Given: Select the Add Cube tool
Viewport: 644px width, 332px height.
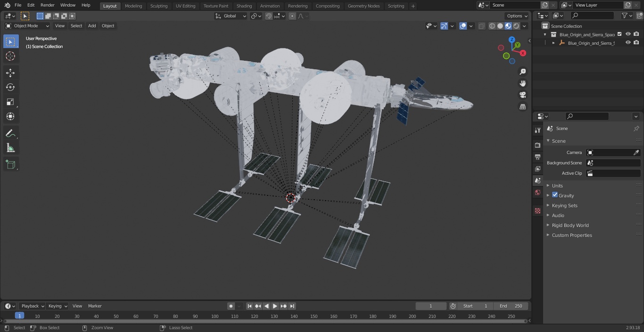Looking at the screenshot, I should [x=10, y=164].
